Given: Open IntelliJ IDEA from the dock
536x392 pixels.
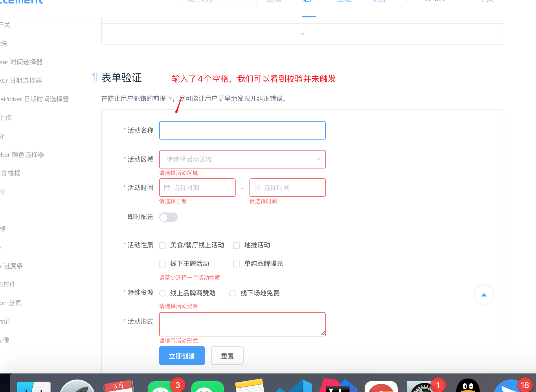Looking at the screenshot, I should pos(338,385).
